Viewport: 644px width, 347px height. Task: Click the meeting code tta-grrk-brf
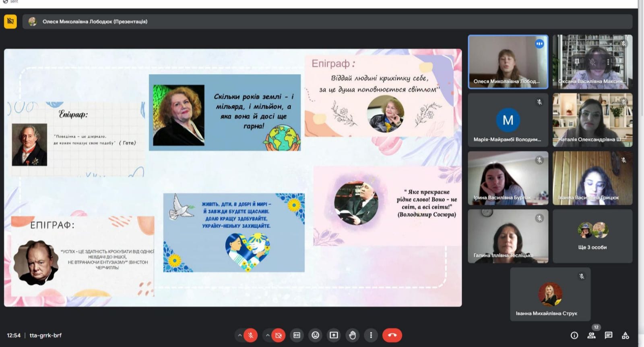pyautogui.click(x=45, y=335)
